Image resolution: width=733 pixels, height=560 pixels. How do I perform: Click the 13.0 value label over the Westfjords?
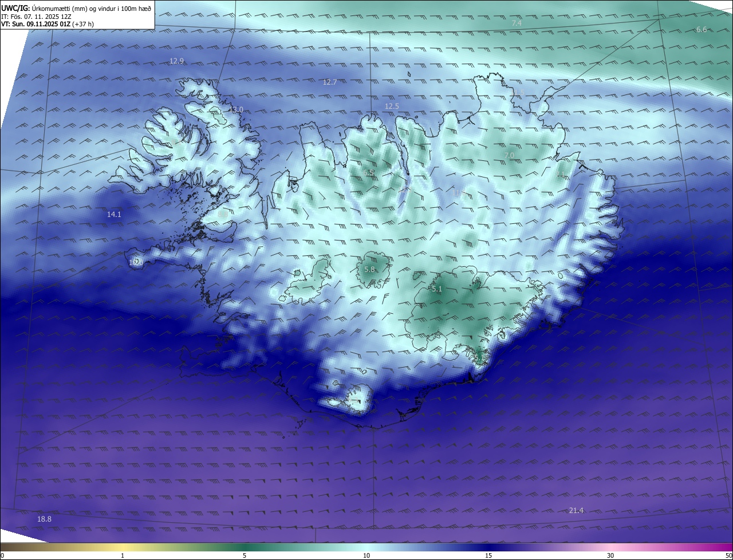pyautogui.click(x=236, y=109)
